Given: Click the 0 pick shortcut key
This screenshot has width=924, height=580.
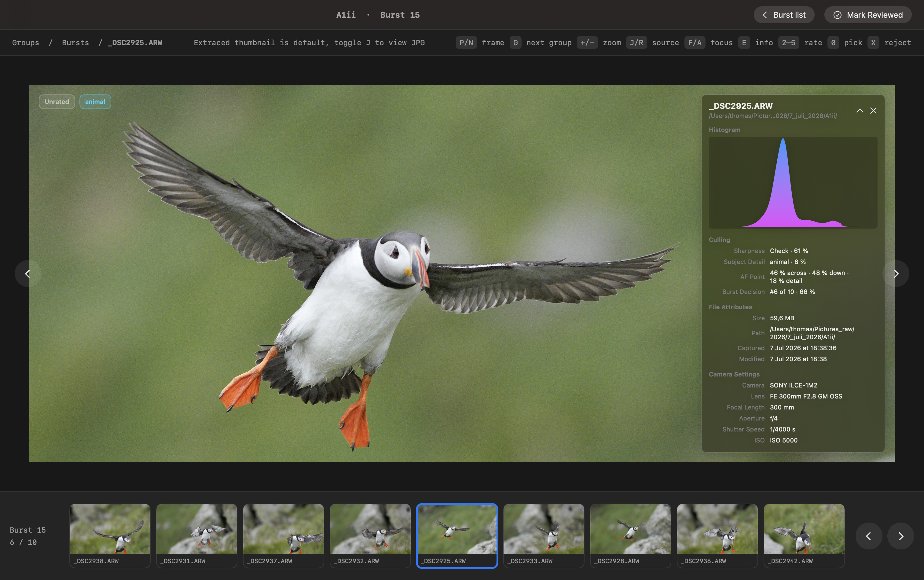Looking at the screenshot, I should [833, 42].
